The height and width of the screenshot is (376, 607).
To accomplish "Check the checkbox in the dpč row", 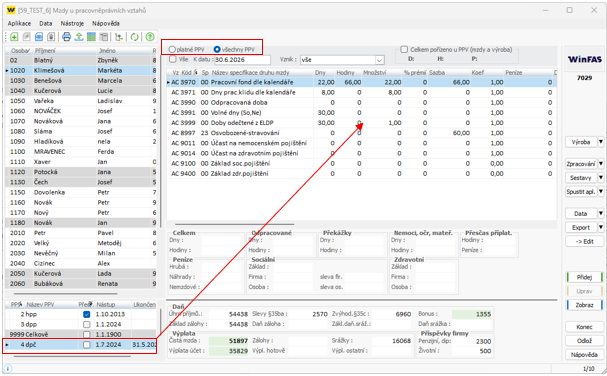I will 87,345.
